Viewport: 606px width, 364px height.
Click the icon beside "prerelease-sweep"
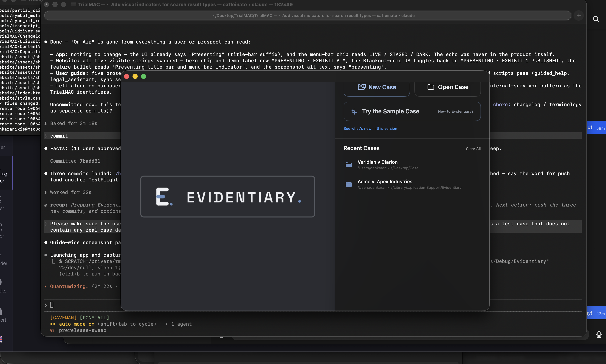52,330
